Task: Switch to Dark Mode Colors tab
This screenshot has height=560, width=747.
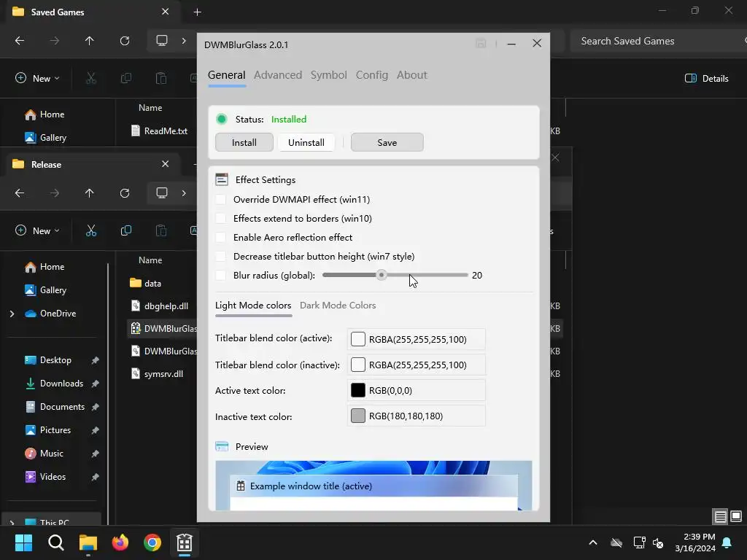Action: [x=338, y=306]
